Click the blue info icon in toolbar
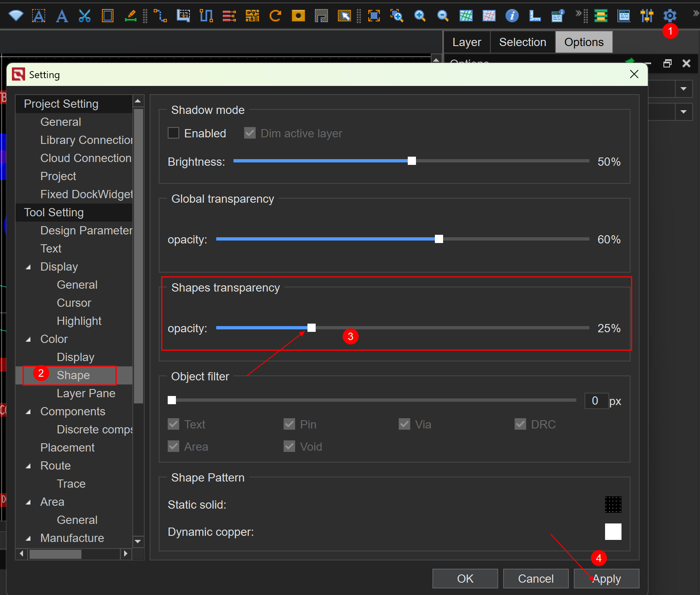Viewport: 700px width, 595px height. [512, 16]
